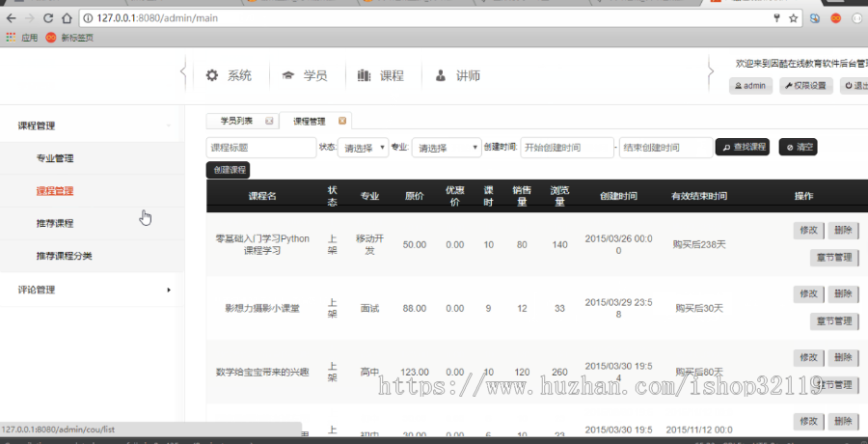Click the browser forward arrow
Screen dimensions: 868x444
click(x=30, y=18)
